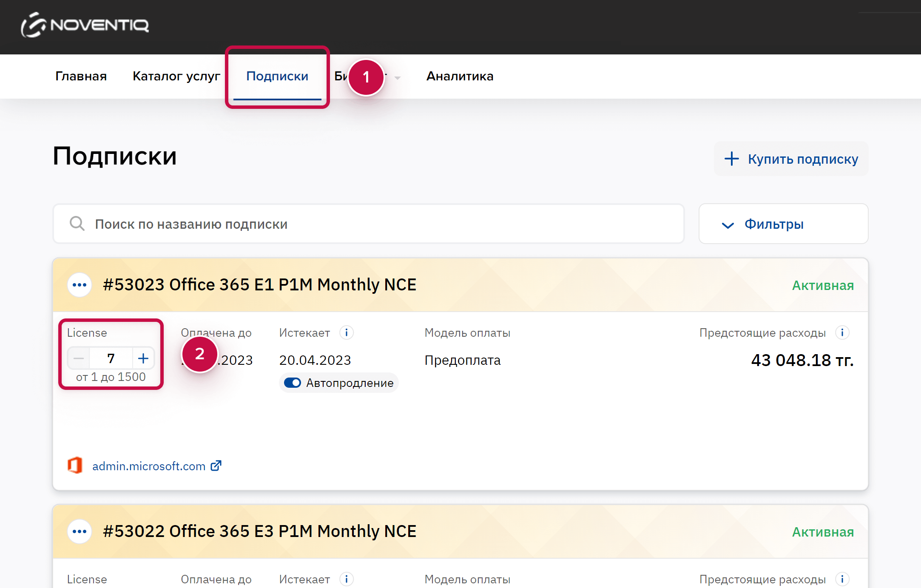The width and height of the screenshot is (921, 588).
Task: Click info icon next to Истекает in #53022
Action: pyautogui.click(x=347, y=579)
